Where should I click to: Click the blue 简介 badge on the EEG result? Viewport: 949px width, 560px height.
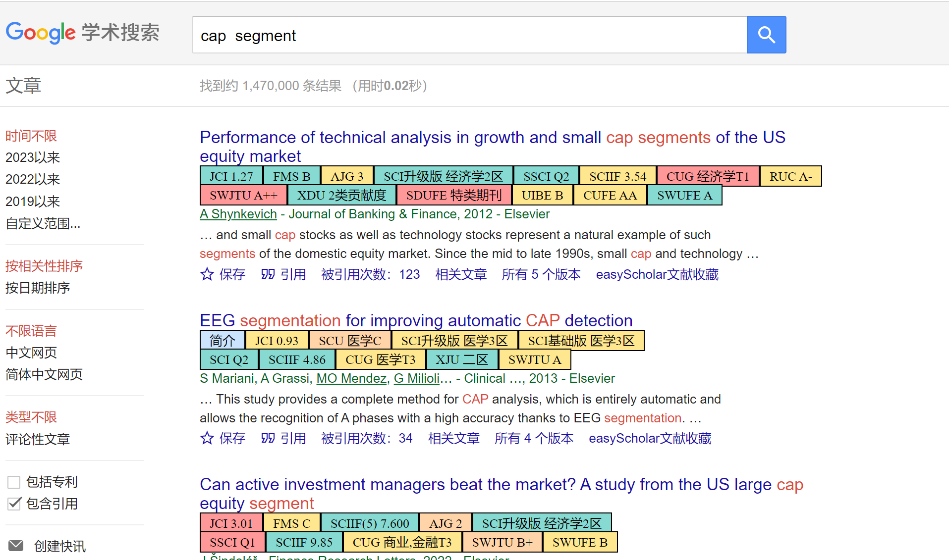point(223,340)
